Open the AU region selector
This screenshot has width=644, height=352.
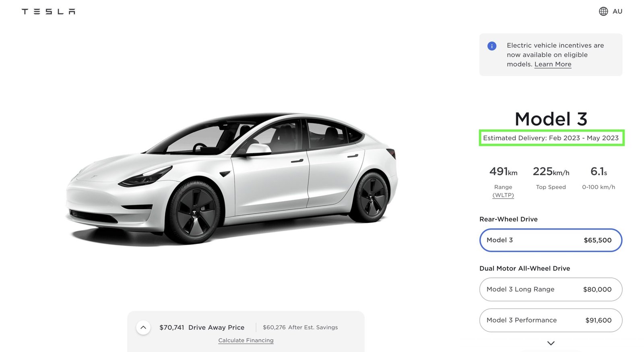617,11
